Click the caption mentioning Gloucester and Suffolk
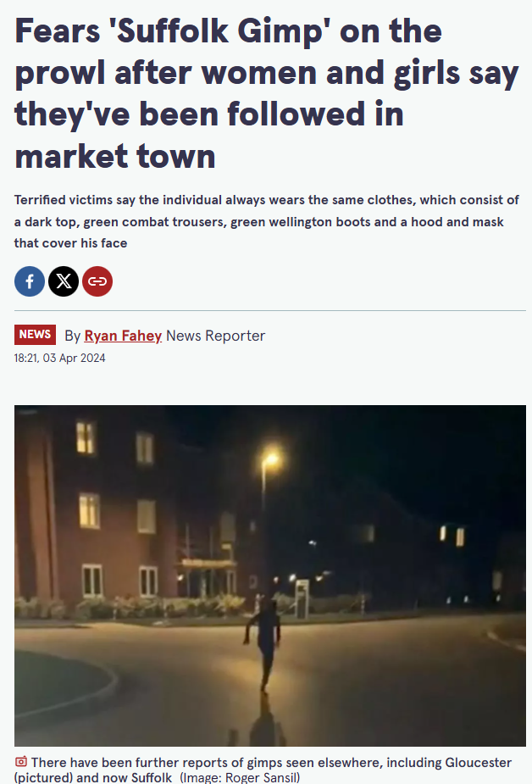The width and height of the screenshot is (532, 784). tap(263, 770)
